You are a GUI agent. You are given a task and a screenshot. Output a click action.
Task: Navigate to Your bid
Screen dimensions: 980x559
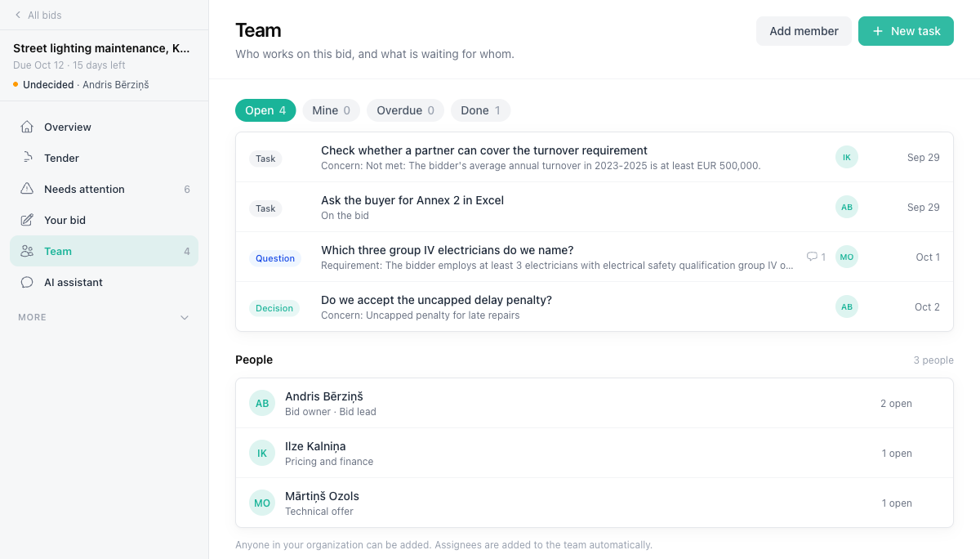(x=104, y=220)
